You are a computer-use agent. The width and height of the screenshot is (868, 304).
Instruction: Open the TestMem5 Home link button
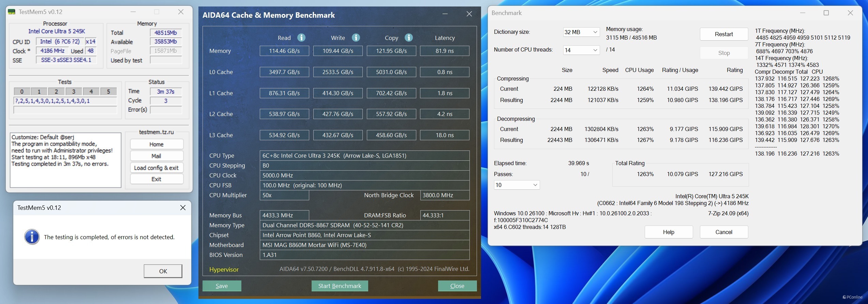click(156, 144)
